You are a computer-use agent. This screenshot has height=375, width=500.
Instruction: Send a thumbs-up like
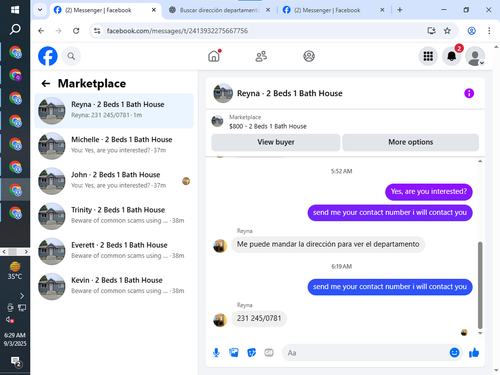coord(474,353)
